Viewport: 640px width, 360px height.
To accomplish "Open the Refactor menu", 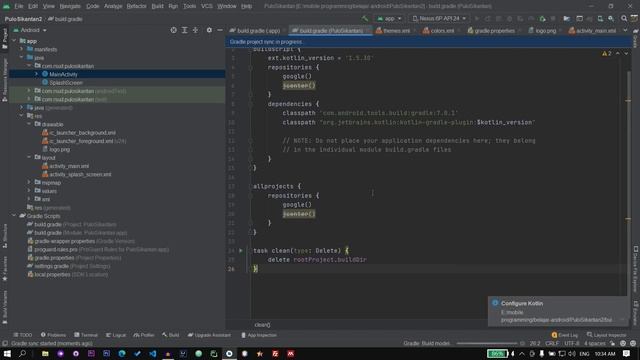I will tap(136, 6).
